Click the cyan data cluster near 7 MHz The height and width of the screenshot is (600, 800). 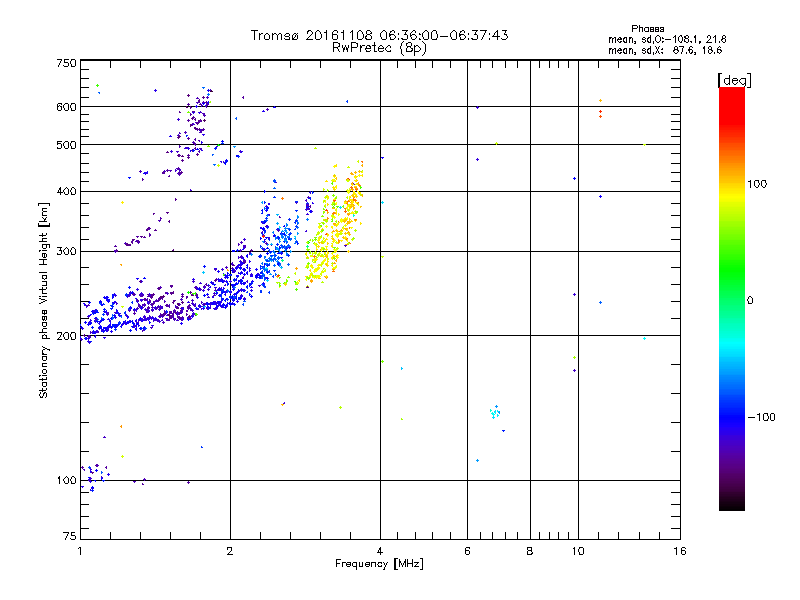point(494,412)
